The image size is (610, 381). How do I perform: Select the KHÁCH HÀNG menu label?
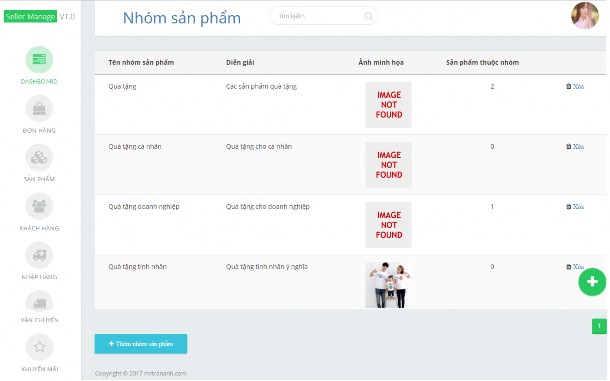coord(39,228)
